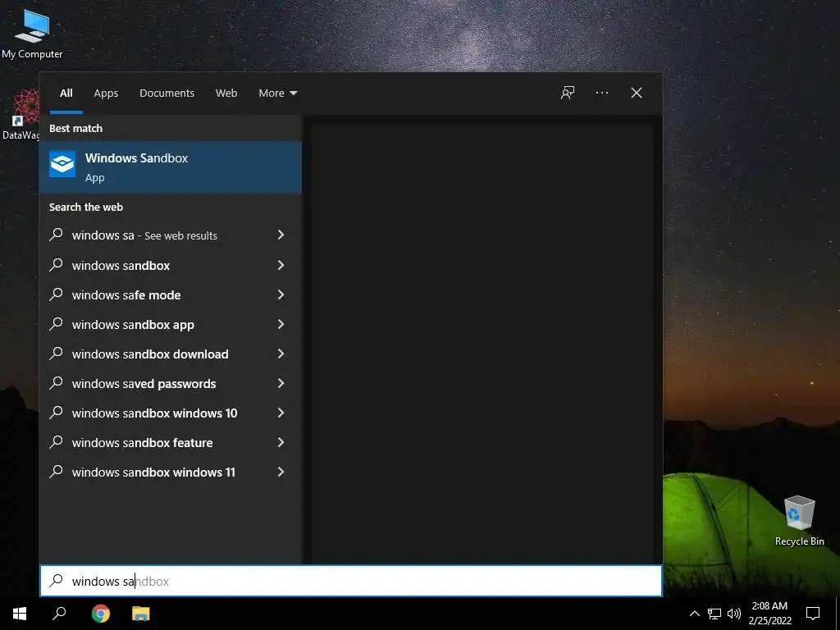Show hidden icons in the system tray

(694, 614)
